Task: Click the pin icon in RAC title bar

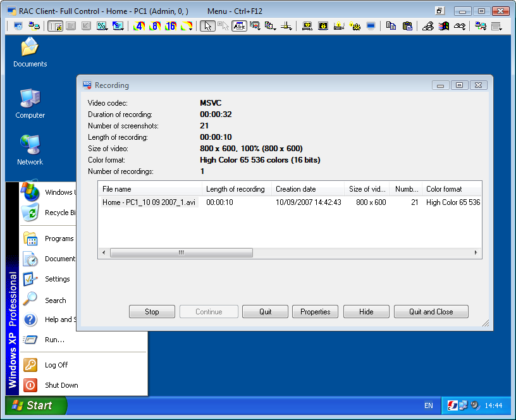Action: coord(439,11)
